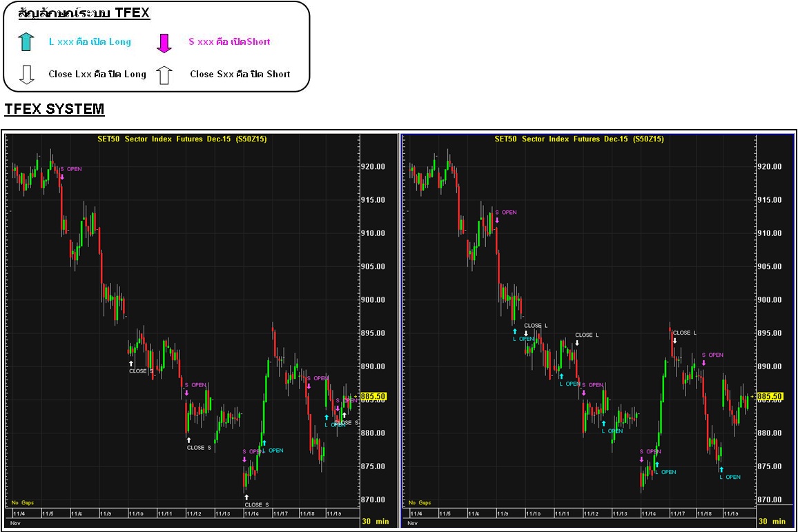Click the 920.00 price label on left chart
Screen dimensions: 798x532
coord(373,166)
